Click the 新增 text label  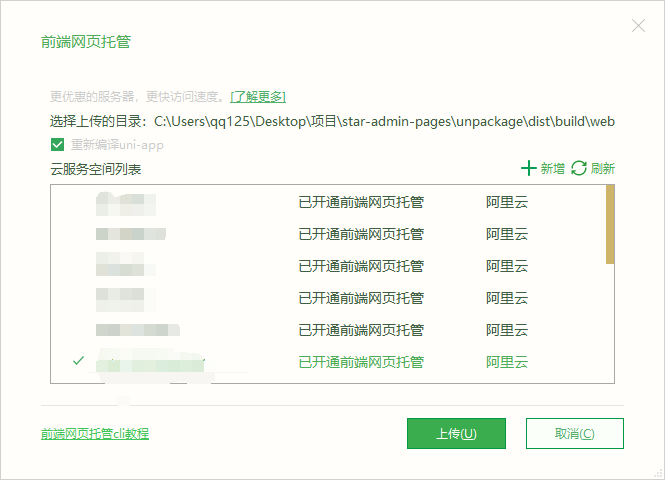tap(553, 169)
